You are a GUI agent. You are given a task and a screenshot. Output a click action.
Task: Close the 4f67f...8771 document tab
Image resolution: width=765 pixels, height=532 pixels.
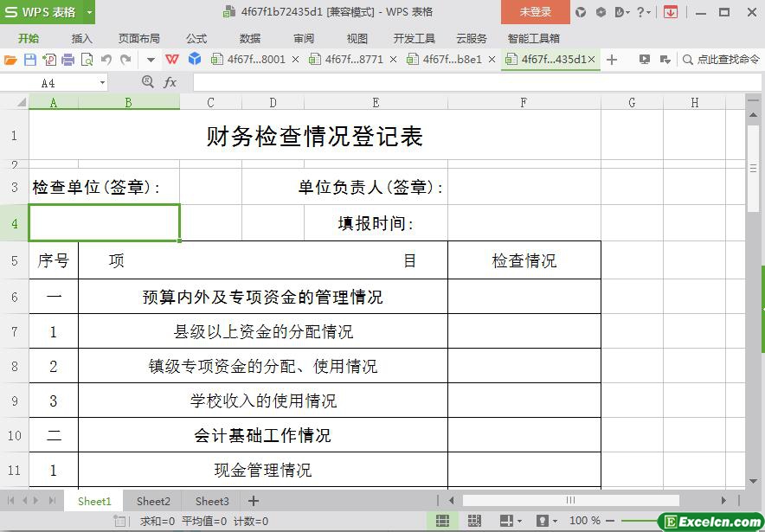pyautogui.click(x=393, y=60)
